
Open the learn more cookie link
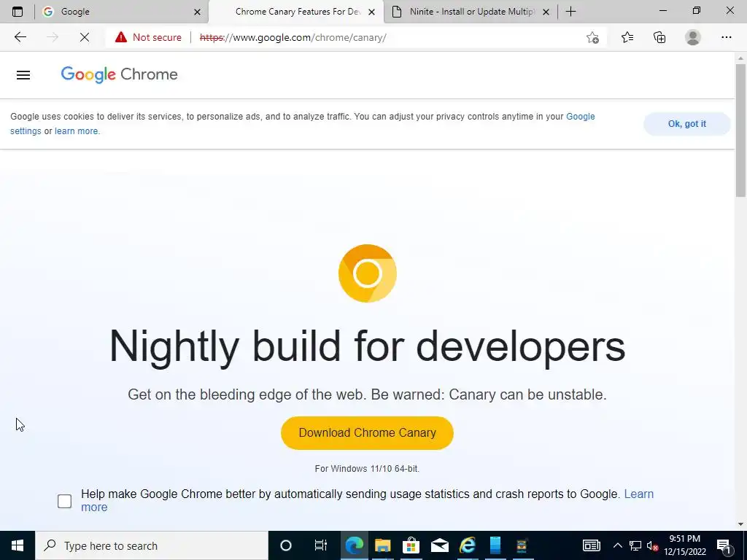[76, 131]
